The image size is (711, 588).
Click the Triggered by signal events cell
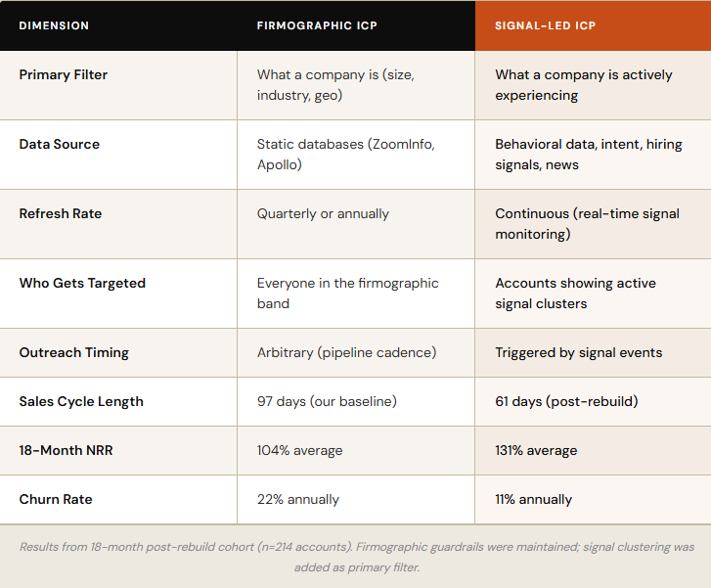[x=578, y=352]
